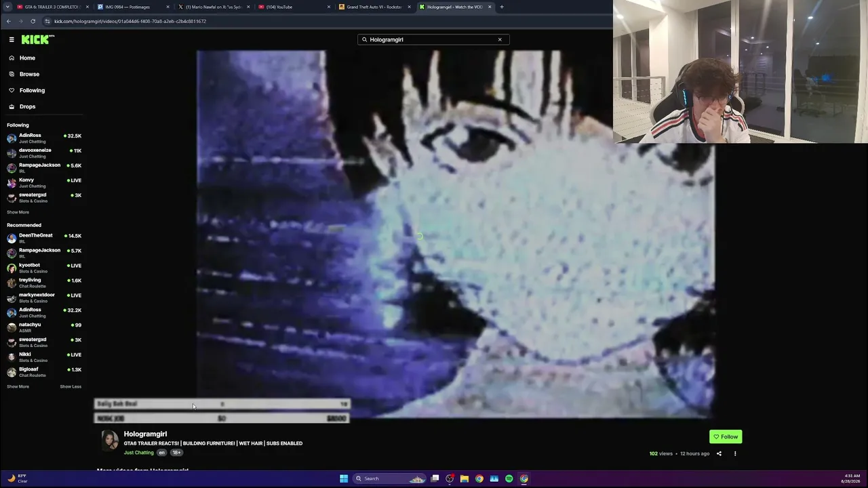This screenshot has width=868, height=488.
Task: Open the Kick hamburger menu
Action: pyautogui.click(x=12, y=39)
